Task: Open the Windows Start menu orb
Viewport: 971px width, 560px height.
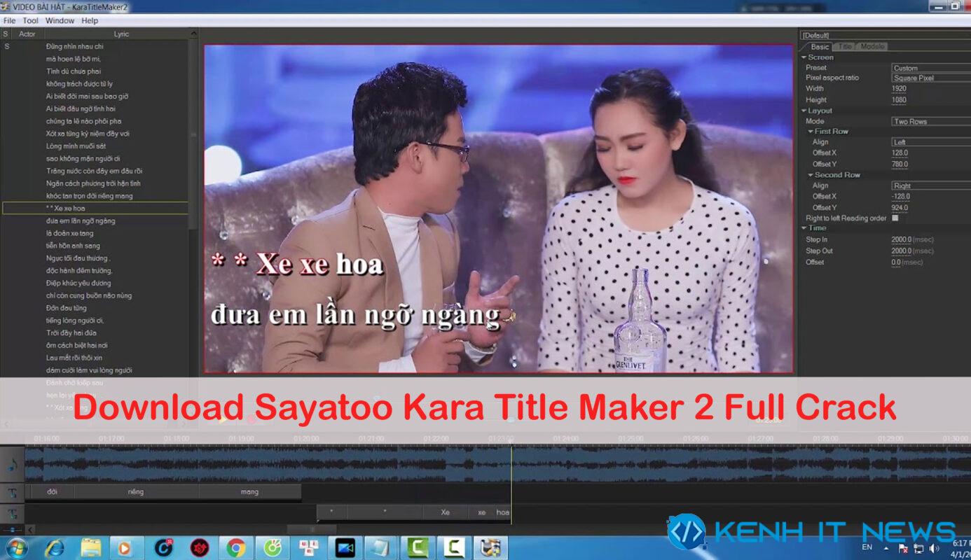Action: [16, 548]
